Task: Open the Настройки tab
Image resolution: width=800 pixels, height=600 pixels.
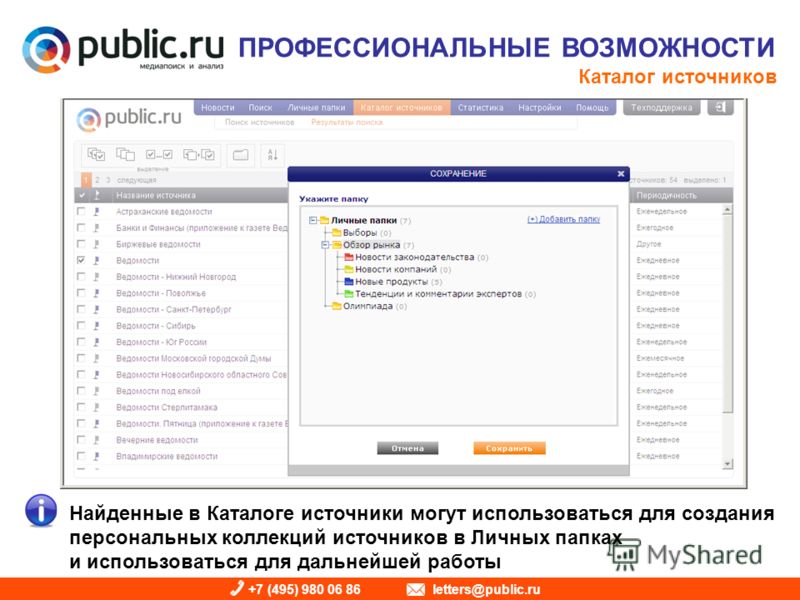Action: coord(540,108)
